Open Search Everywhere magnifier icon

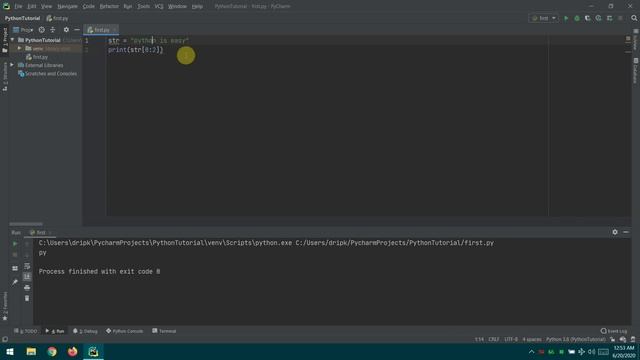point(634,18)
